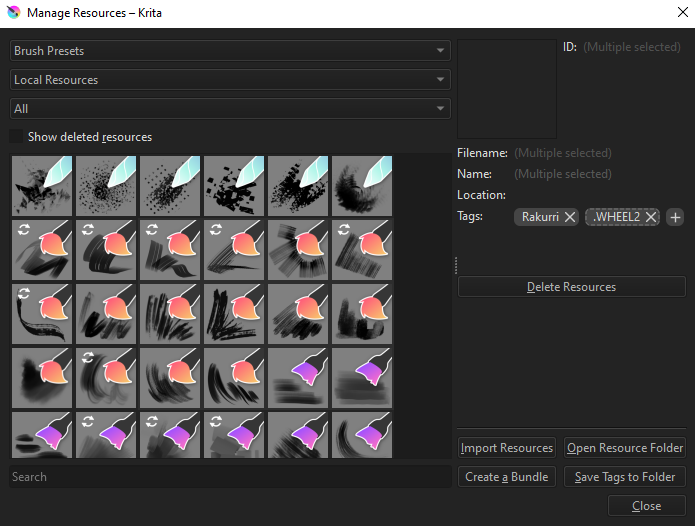Click the Import Resources button
Viewport: 695px width, 526px height.
507,448
